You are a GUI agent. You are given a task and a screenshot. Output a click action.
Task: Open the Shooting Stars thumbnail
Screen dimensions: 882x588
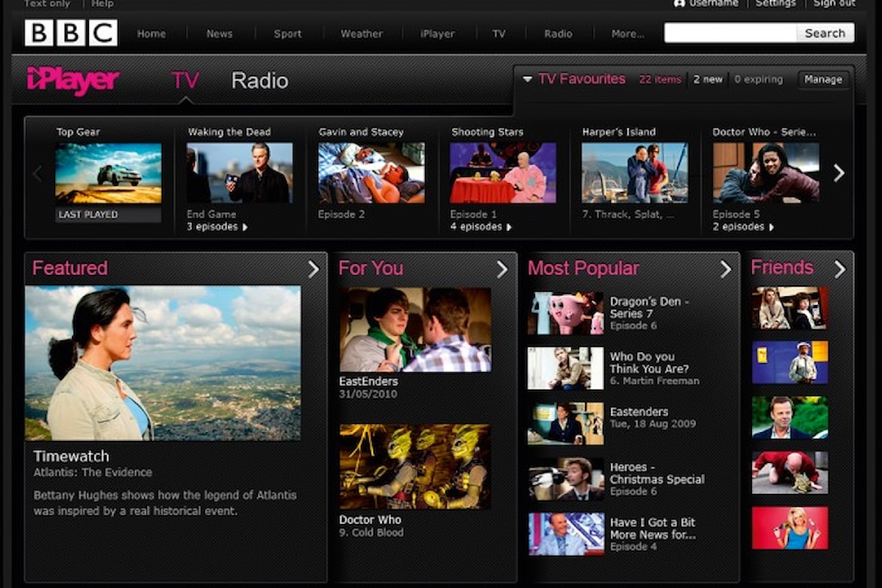click(x=503, y=173)
